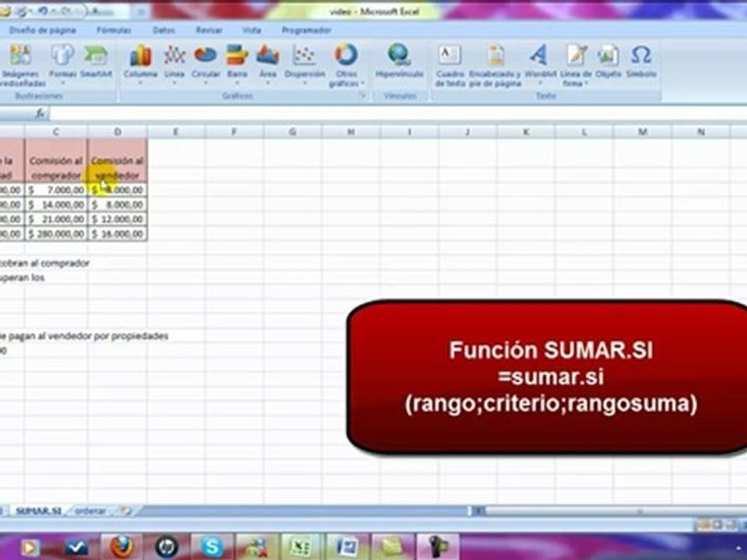Select column D header
The width and height of the screenshot is (747, 560).
click(x=117, y=132)
